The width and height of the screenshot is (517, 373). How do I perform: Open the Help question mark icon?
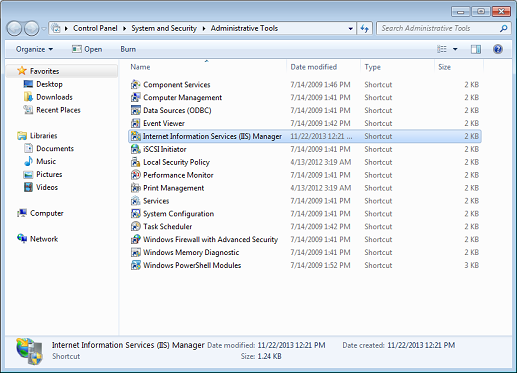pos(498,49)
